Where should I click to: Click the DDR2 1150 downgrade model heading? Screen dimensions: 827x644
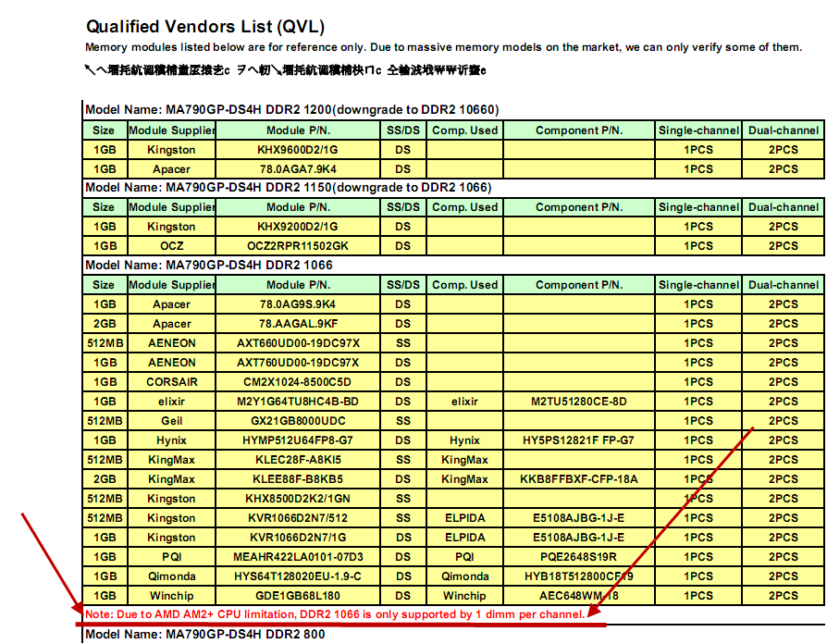click(x=288, y=188)
